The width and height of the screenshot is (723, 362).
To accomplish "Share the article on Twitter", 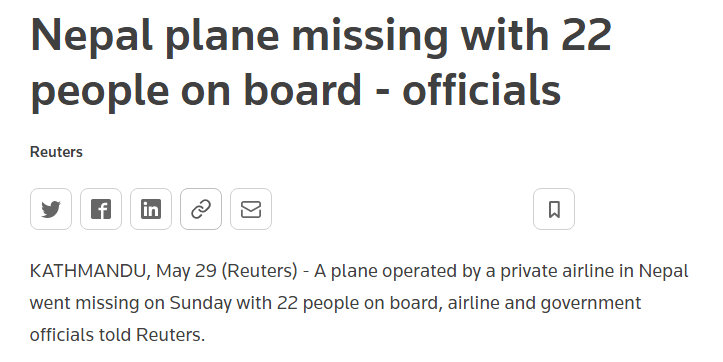I will tap(51, 209).
